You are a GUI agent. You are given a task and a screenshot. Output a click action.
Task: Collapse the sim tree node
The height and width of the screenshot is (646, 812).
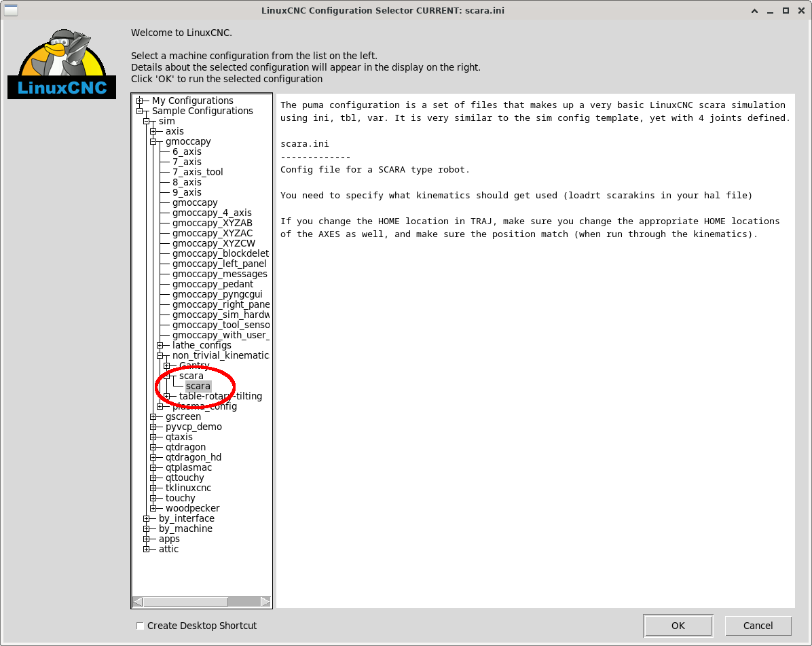pos(146,121)
